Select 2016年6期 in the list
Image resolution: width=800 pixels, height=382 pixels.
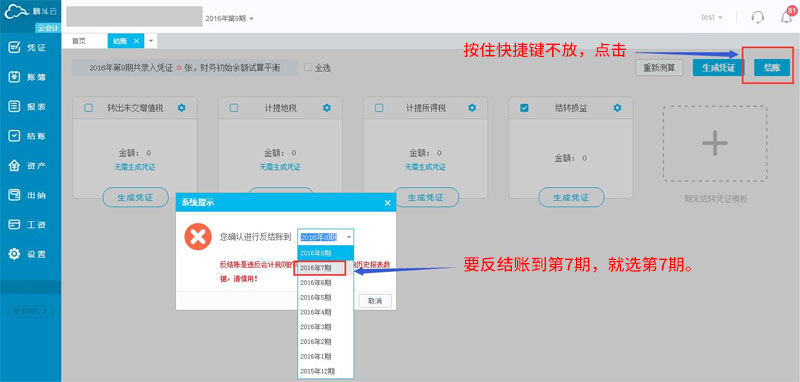326,282
